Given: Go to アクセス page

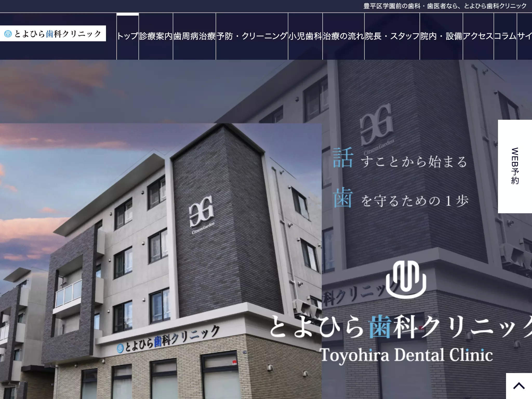Looking at the screenshot, I should (478, 36).
